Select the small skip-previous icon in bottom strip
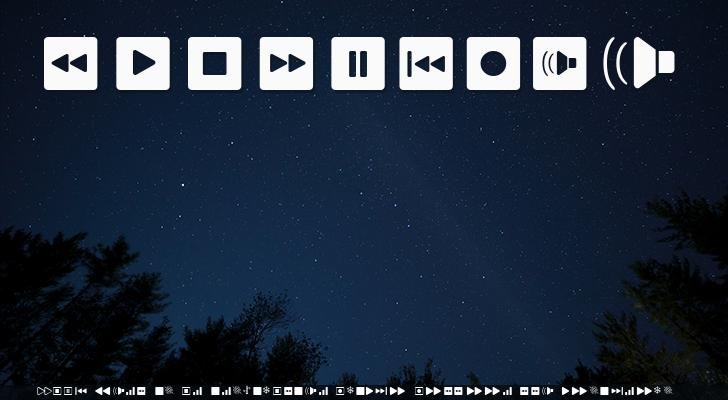Image resolution: width=728 pixels, height=400 pixels. pos(81,390)
